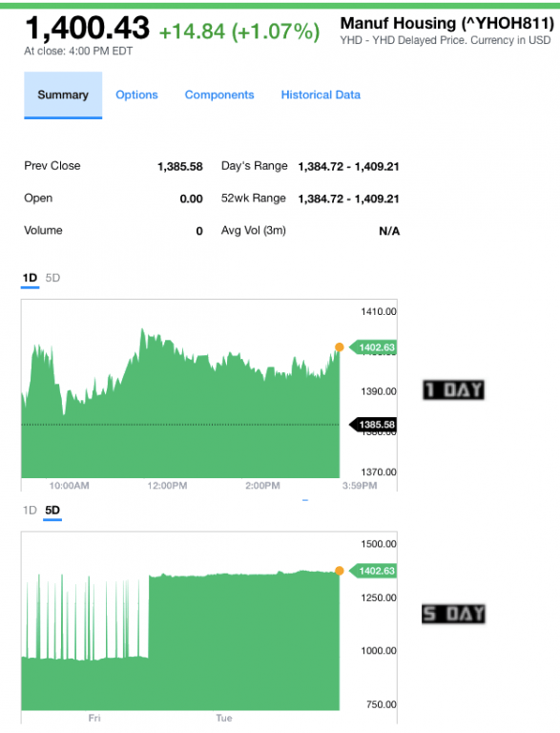Image resolution: width=560 pixels, height=733 pixels.
Task: Click the 12:00PM time axis label
Action: point(167,486)
